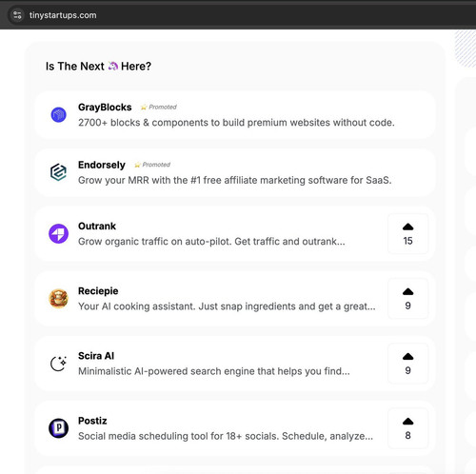Screen dimensions: 476x474
Task: Click the Postiz description about social media scheduling
Action: (226, 436)
